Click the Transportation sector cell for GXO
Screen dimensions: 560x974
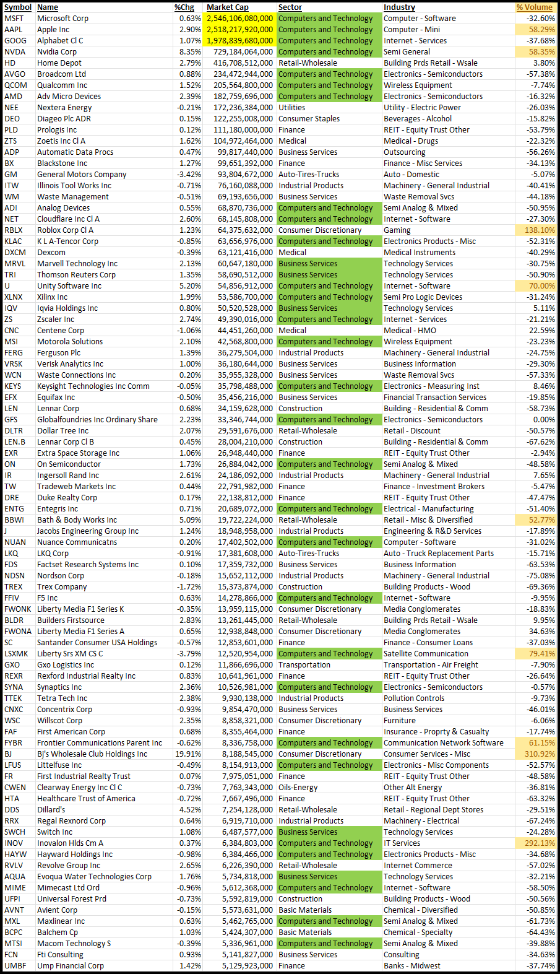(304, 665)
